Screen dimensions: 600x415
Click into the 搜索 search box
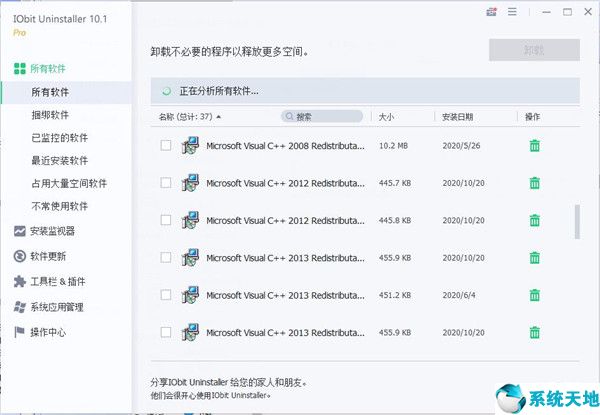322,116
